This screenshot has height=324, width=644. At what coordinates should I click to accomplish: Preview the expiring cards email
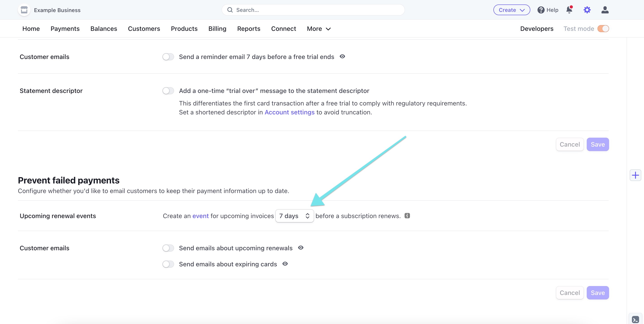coord(285,264)
